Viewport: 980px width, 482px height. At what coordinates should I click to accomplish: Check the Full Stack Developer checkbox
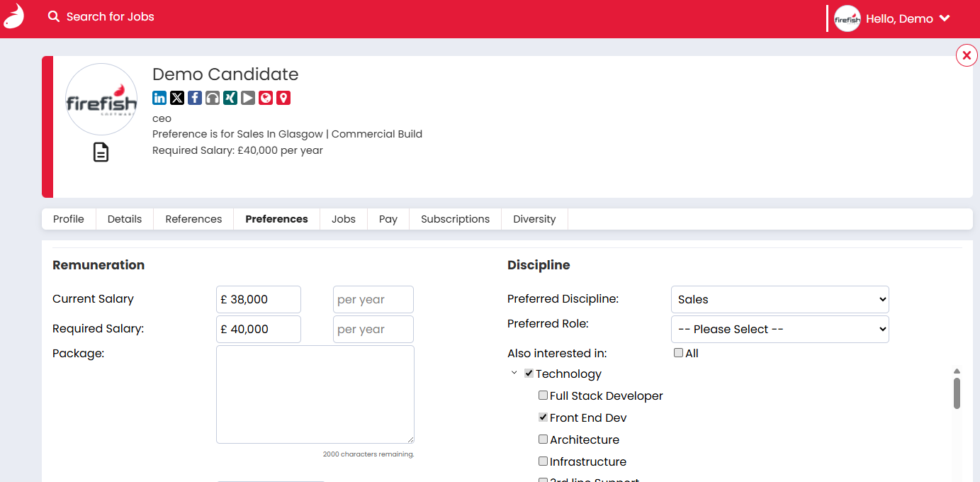(x=543, y=396)
